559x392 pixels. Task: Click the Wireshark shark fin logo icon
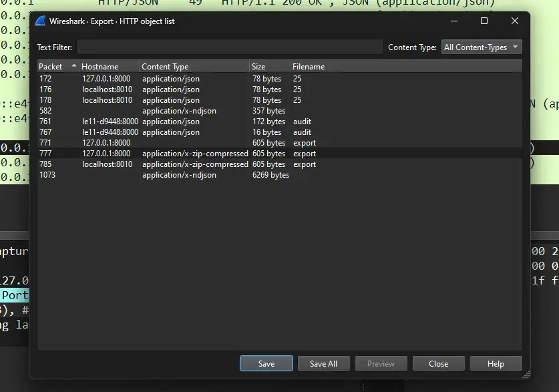click(40, 21)
